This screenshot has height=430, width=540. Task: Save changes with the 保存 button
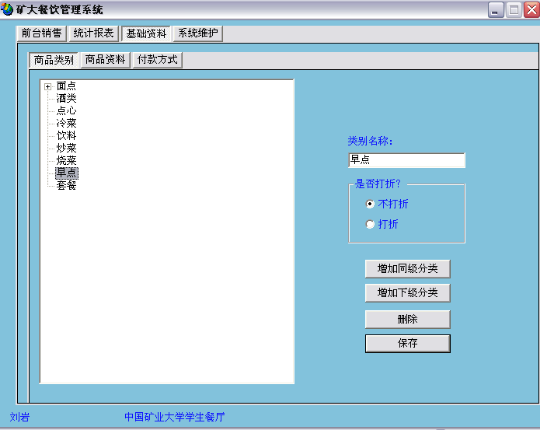408,343
